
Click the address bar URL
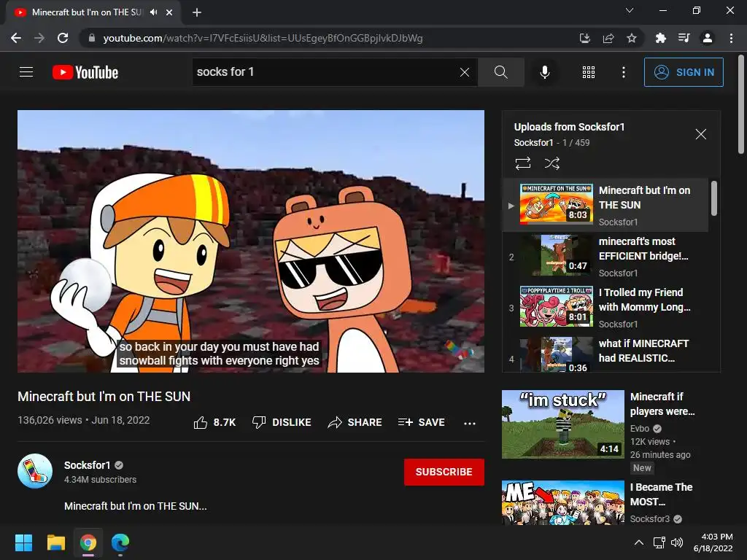coord(263,38)
